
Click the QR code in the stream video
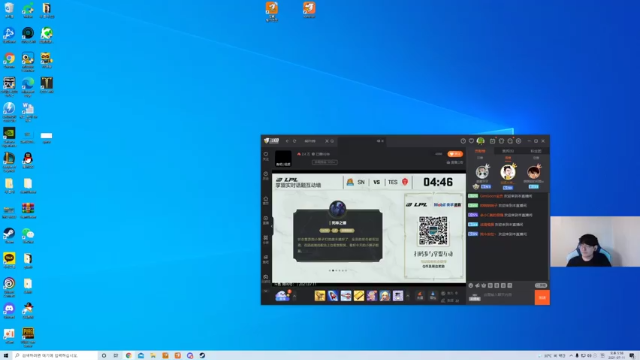click(x=433, y=231)
